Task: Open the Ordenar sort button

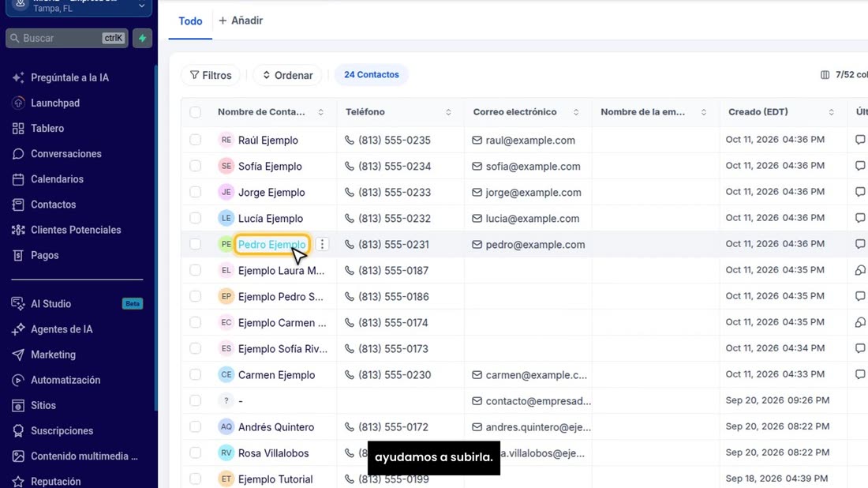Action: click(x=287, y=75)
